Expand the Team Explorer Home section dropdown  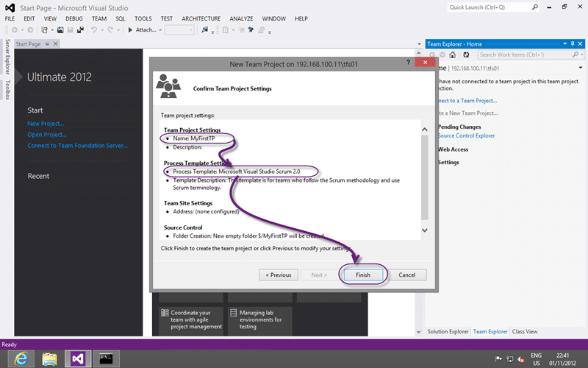click(581, 68)
